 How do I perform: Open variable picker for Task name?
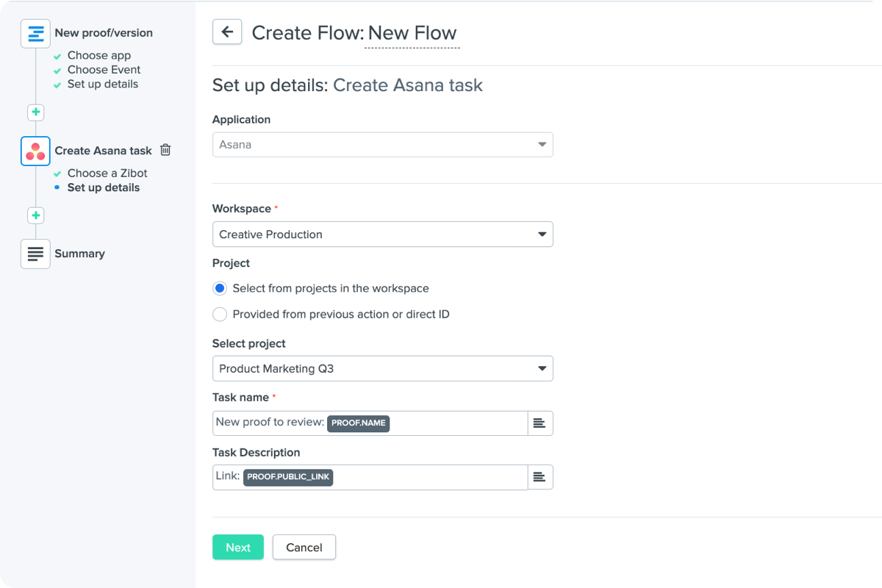tap(539, 423)
